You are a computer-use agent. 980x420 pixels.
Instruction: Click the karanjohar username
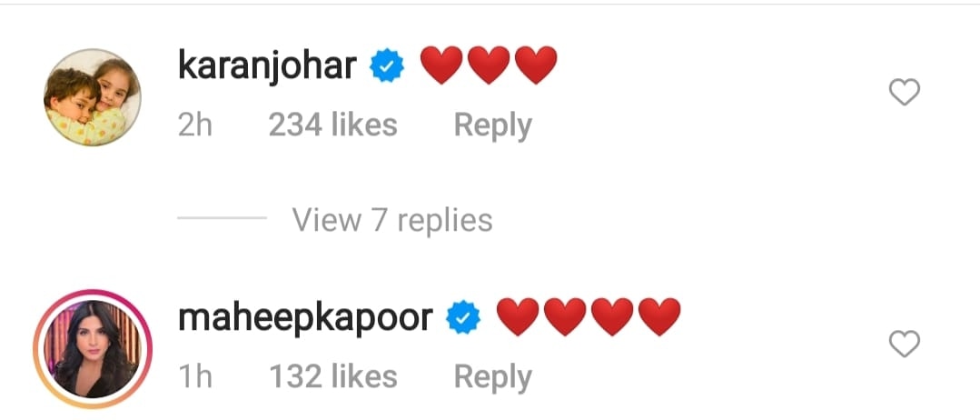[x=268, y=65]
